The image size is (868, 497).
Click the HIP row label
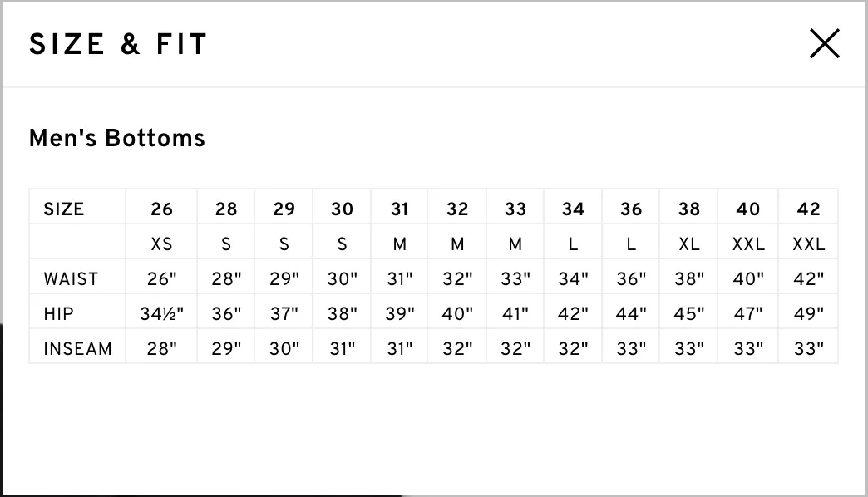pyautogui.click(x=58, y=313)
